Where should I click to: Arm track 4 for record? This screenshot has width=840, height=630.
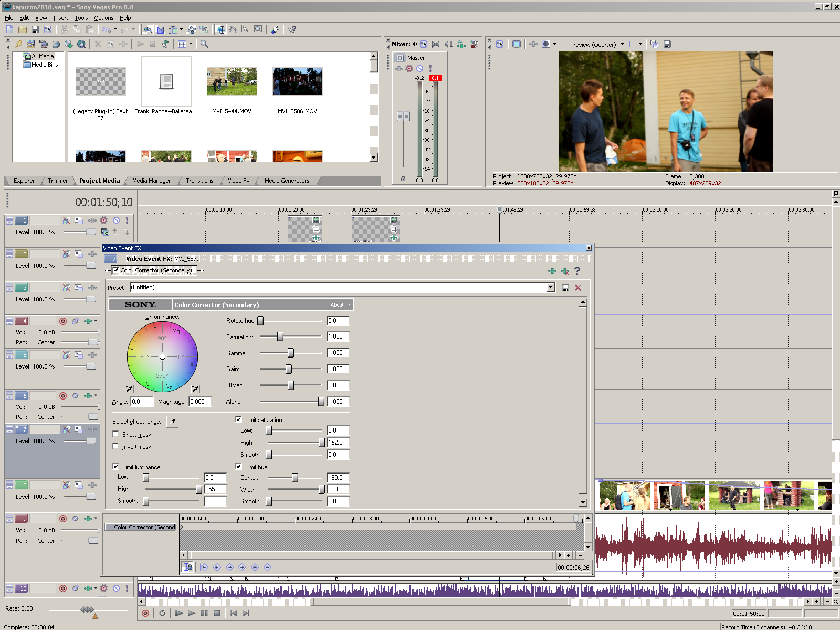click(63, 321)
